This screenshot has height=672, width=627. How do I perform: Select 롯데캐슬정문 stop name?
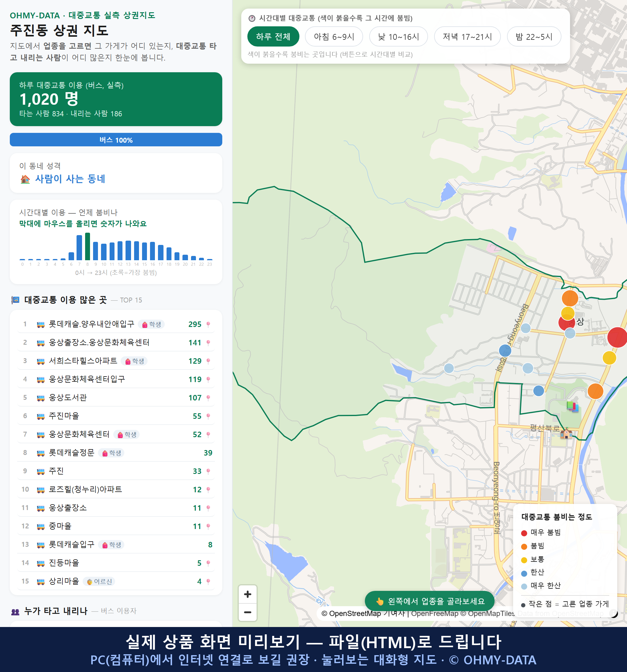(x=72, y=452)
